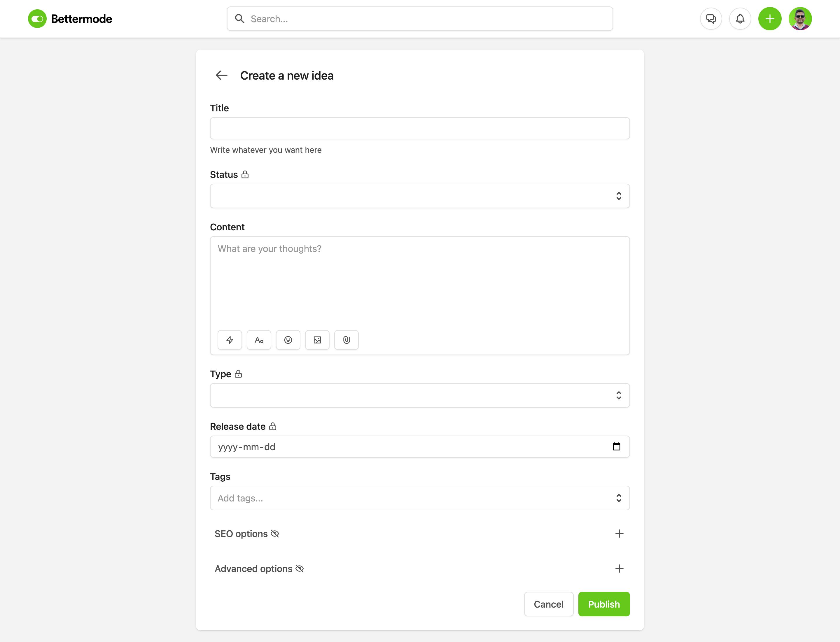Attach a file with paperclip icon
This screenshot has width=840, height=642.
346,340
